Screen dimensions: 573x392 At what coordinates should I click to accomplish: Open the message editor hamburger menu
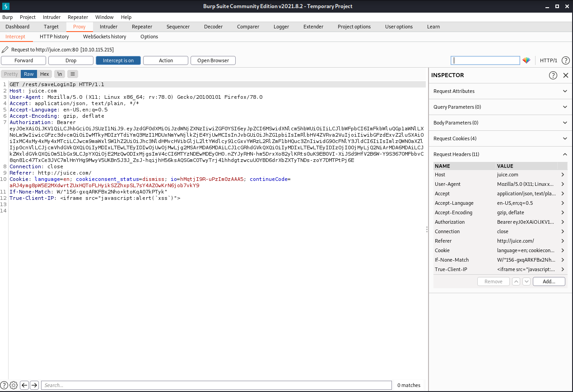point(73,74)
